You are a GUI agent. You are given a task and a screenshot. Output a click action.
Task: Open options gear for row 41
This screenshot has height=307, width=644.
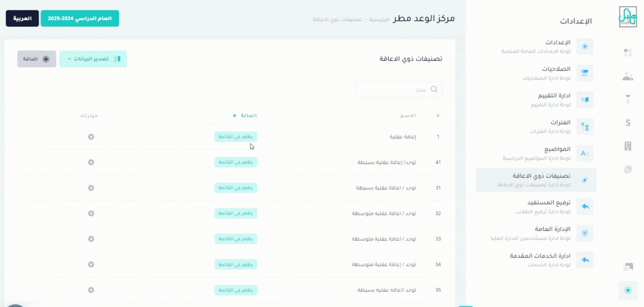pyautogui.click(x=91, y=162)
